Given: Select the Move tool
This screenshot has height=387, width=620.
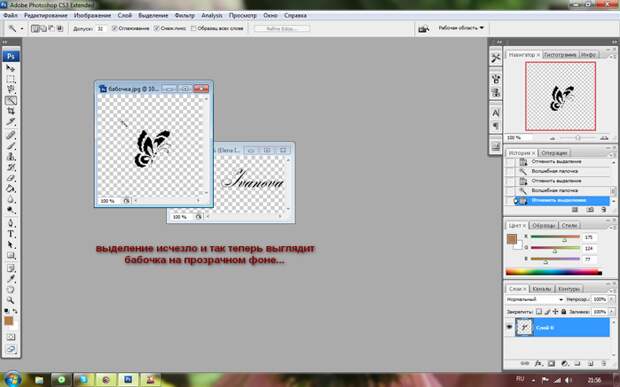Looking at the screenshot, I should (11, 68).
